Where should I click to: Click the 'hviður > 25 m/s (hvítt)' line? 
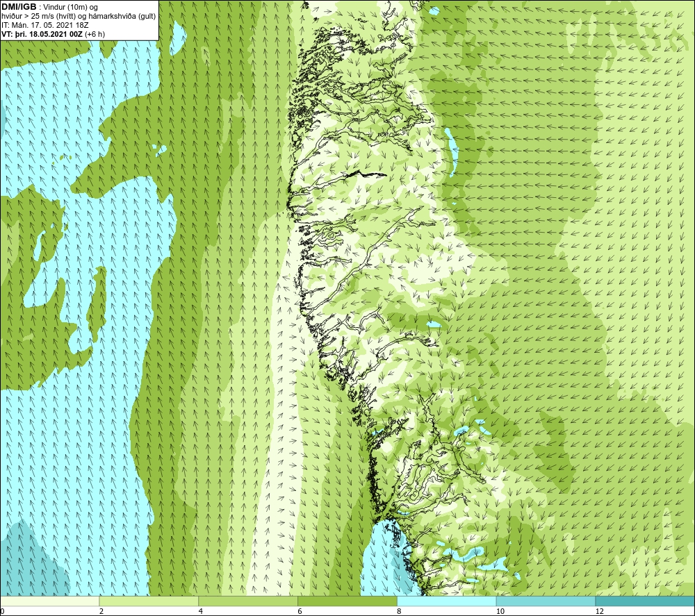click(x=79, y=17)
